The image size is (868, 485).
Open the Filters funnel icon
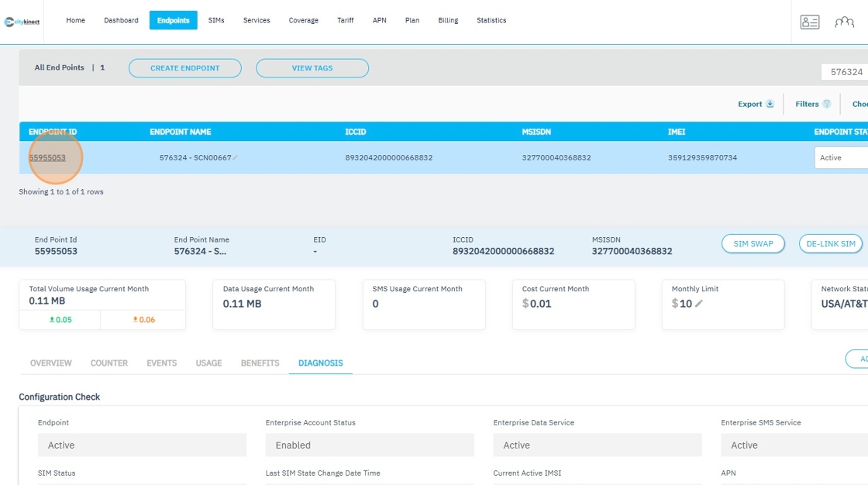pyautogui.click(x=827, y=104)
